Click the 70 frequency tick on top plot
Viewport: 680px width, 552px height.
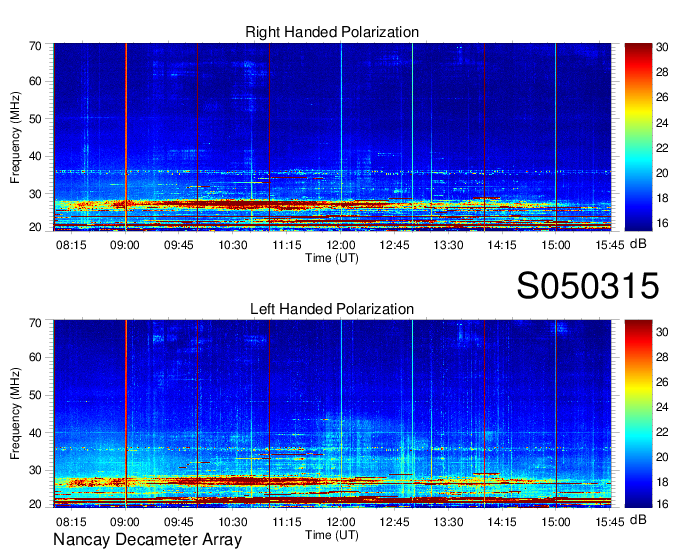[x=35, y=46]
